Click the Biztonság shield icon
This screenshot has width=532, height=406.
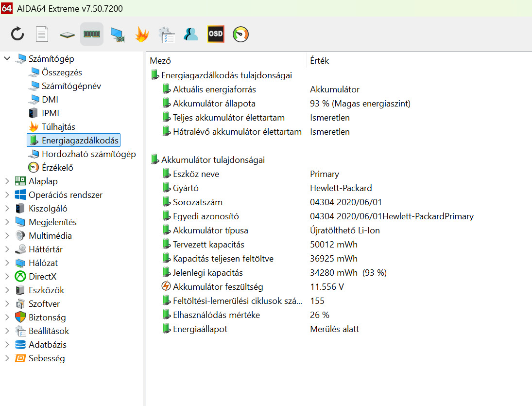(x=20, y=317)
